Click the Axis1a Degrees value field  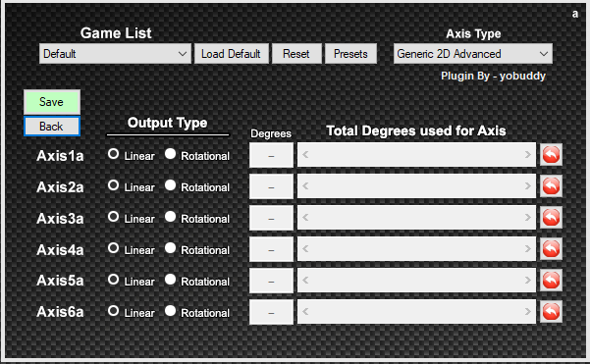[271, 155]
